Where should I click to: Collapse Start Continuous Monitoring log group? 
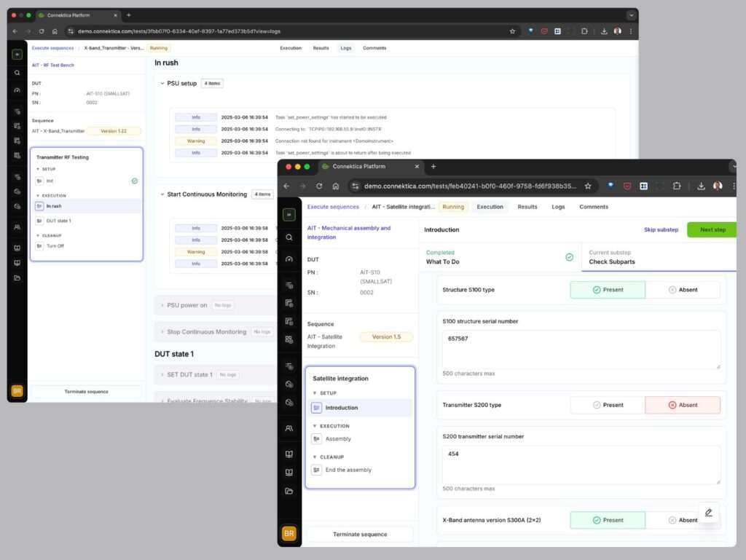tap(162, 194)
